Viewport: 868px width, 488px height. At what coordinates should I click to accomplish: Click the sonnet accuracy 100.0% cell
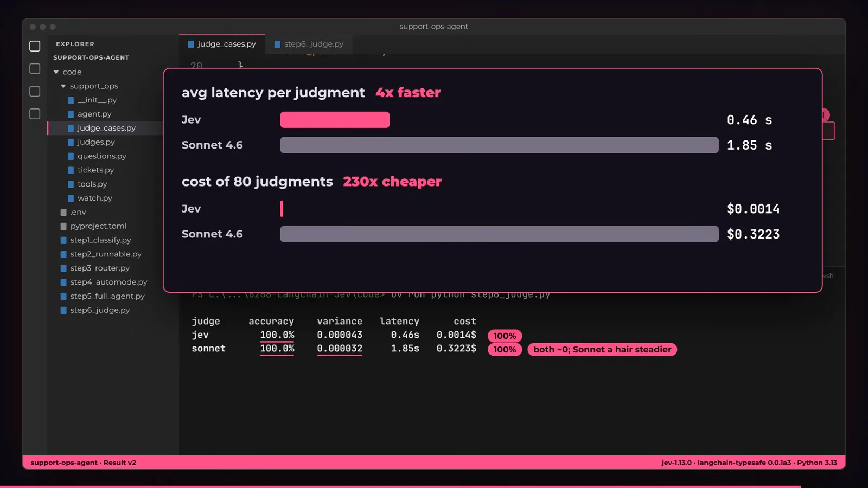[277, 349]
